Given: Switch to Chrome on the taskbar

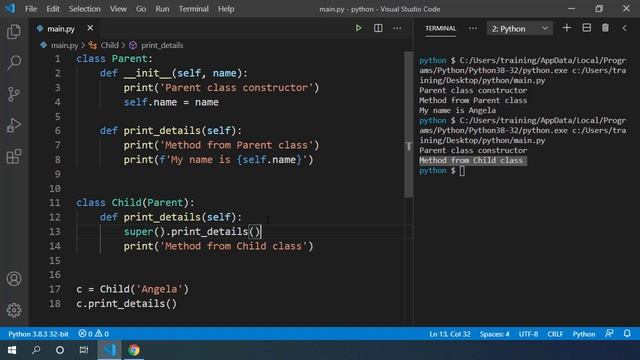Looking at the screenshot, I should 133,350.
